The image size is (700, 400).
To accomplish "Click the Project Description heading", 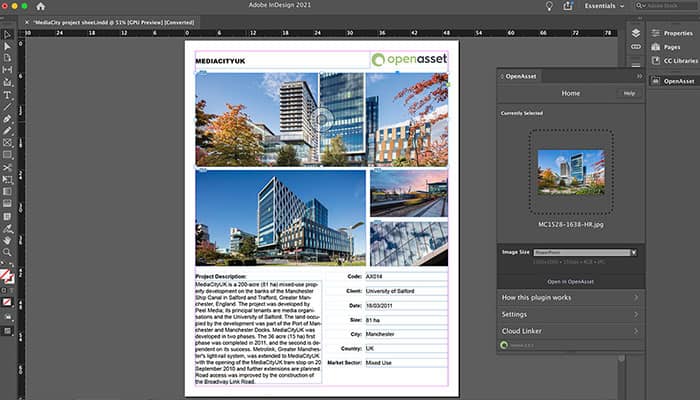I will [x=221, y=276].
